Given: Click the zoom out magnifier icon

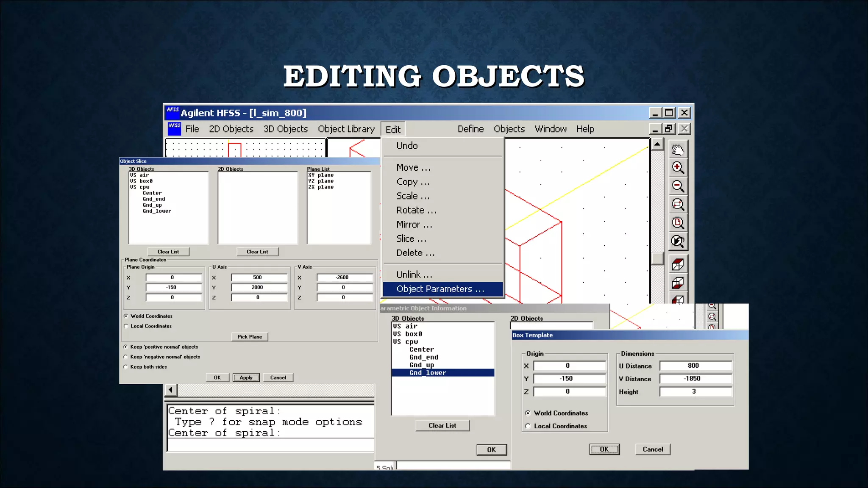Looking at the screenshot, I should (x=678, y=186).
